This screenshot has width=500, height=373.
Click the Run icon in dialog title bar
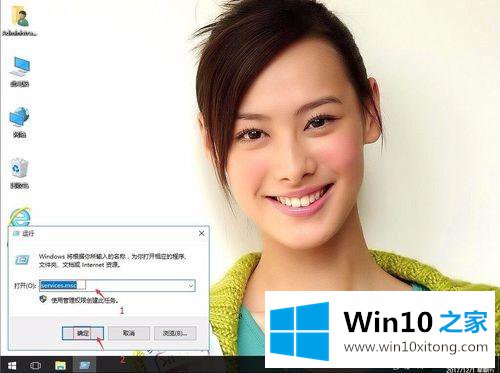point(16,233)
